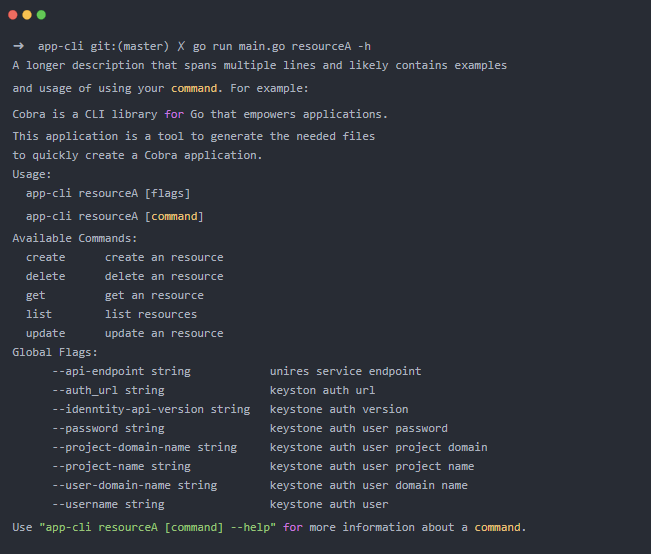Image resolution: width=651 pixels, height=554 pixels.
Task: Click the 'Available Commands:' heading
Action: pos(75,238)
